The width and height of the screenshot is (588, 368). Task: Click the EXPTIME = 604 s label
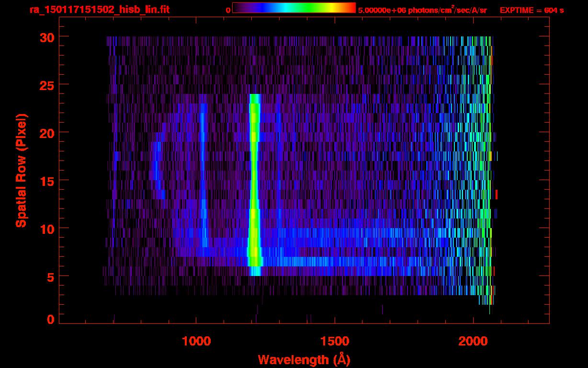[x=531, y=10]
